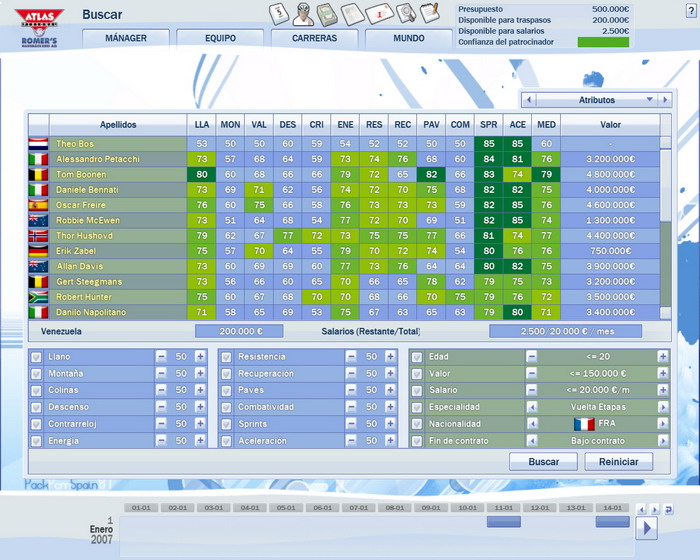
Task: Open the mail envelope icon
Action: [x=378, y=14]
